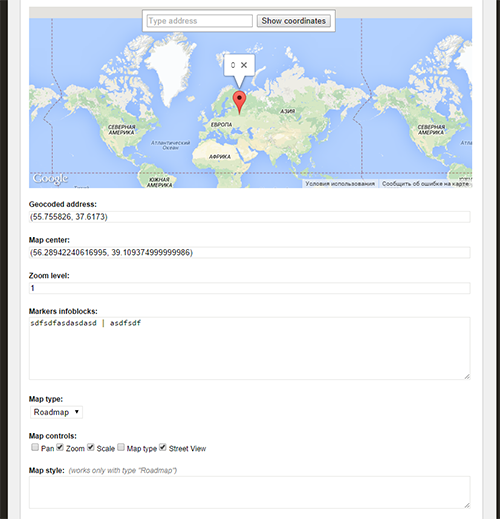Click the Show coordinates button

pos(294,21)
